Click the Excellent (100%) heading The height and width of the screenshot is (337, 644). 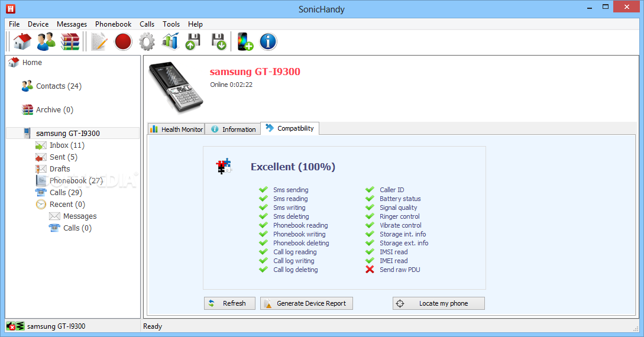tap(293, 167)
